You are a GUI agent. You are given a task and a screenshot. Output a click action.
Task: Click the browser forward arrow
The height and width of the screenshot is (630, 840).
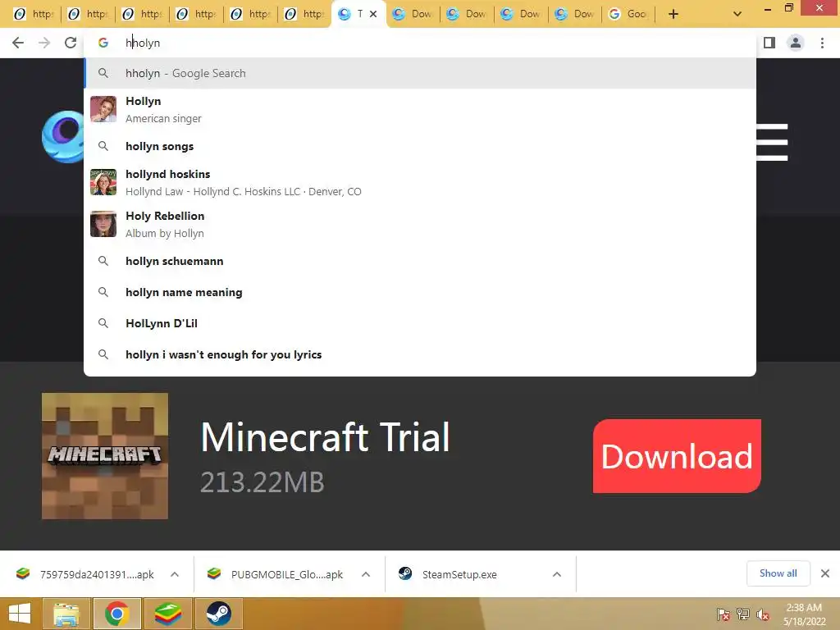point(44,43)
